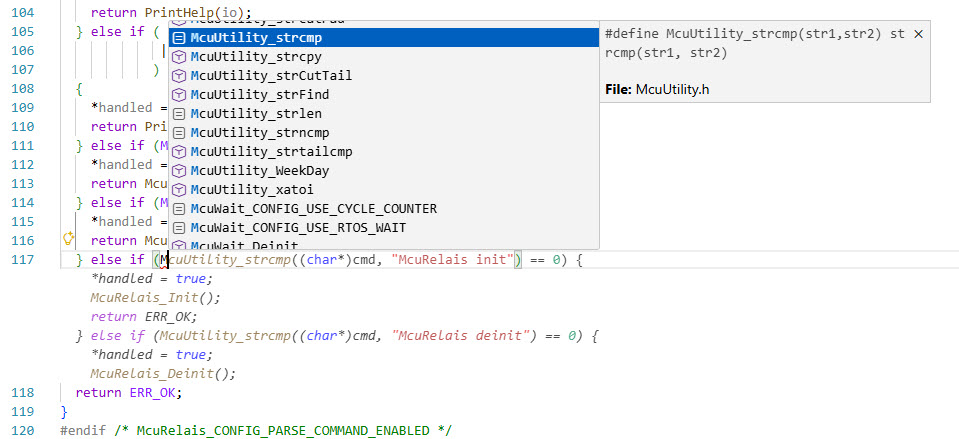The width and height of the screenshot is (959, 439).
Task: Click the macro icon beside McuUtility_strcmp
Action: [x=179, y=37]
